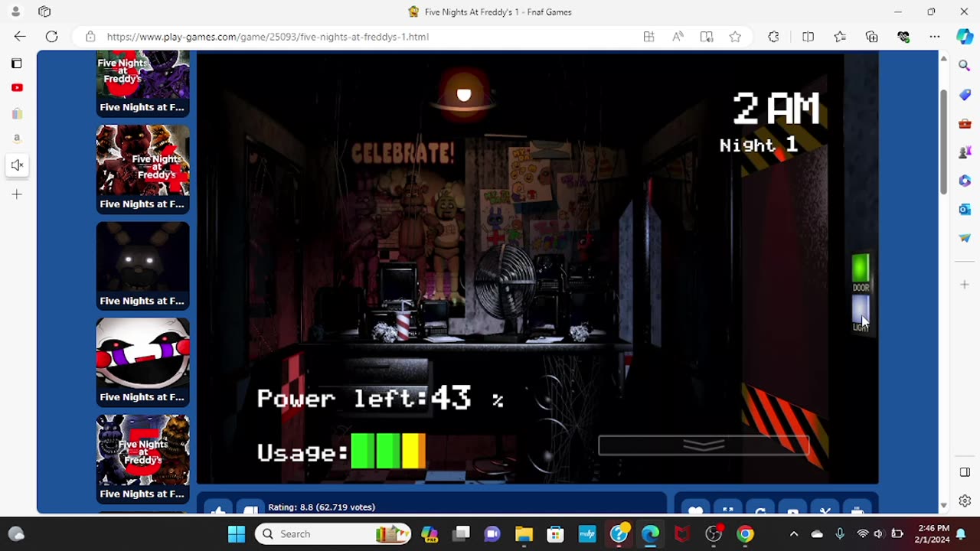Screen dimensions: 980x551
Task: Open File Explorer from the taskbar
Action: click(x=524, y=534)
